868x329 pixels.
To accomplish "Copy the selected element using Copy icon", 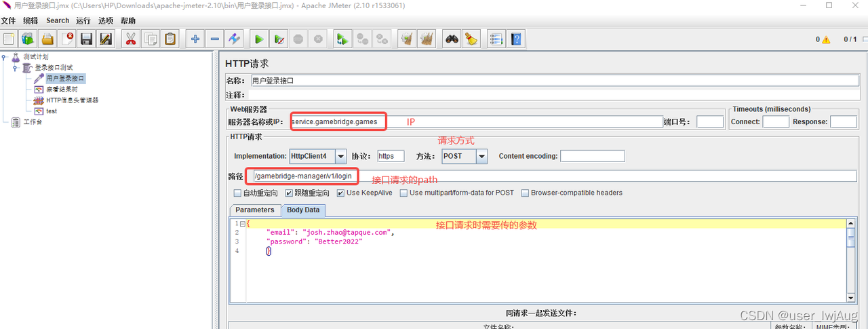I will (150, 39).
